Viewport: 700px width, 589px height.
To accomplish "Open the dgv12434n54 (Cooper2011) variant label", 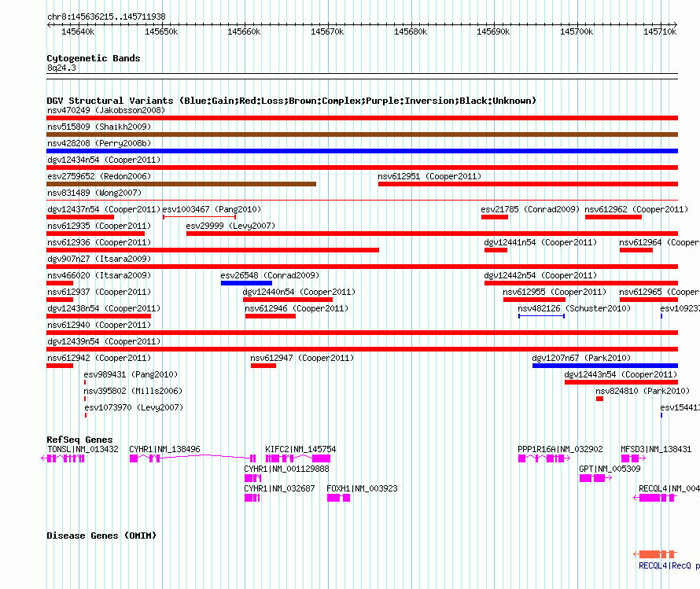I will [x=104, y=160].
